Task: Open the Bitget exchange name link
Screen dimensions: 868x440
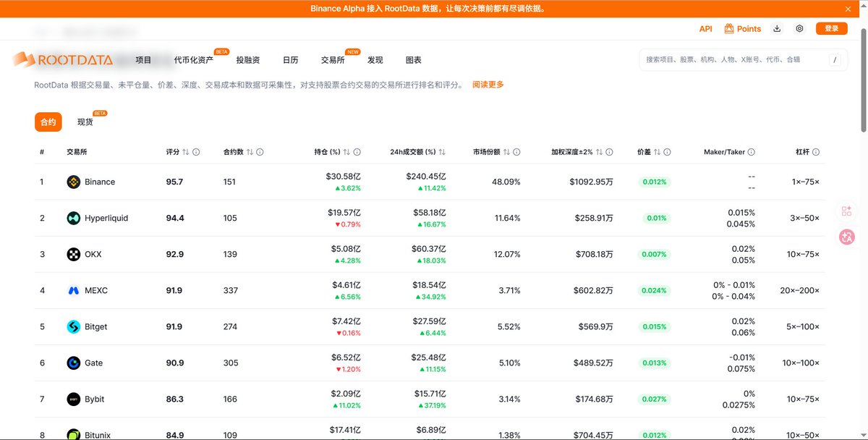Action: pos(96,326)
